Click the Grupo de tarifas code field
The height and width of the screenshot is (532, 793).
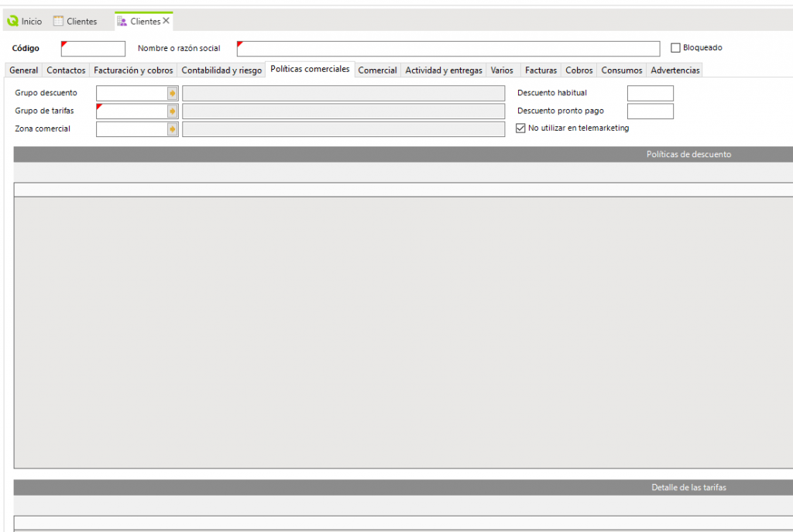coord(132,112)
